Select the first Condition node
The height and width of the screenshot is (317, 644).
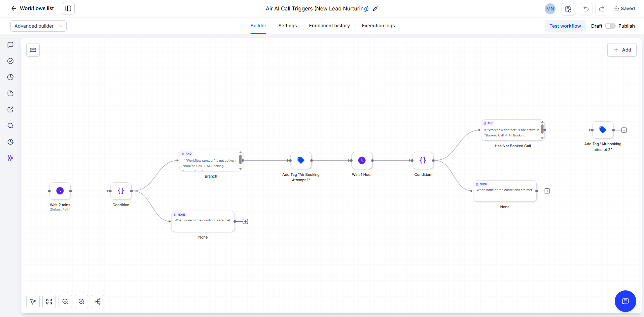[x=121, y=191]
